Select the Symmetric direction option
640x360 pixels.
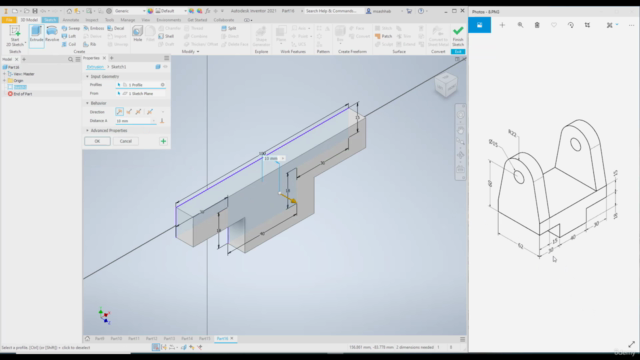point(139,111)
